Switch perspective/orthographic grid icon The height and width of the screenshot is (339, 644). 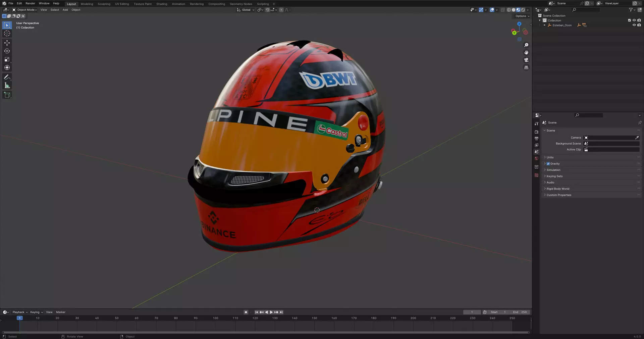(526, 67)
